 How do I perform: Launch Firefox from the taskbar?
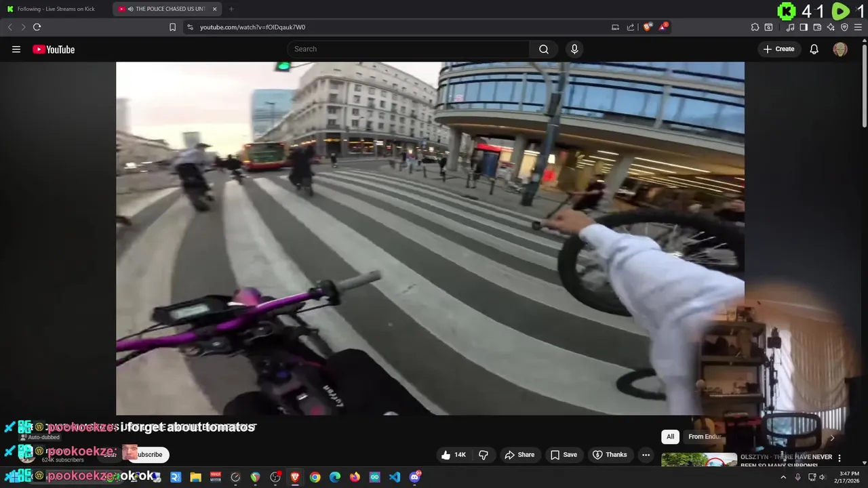(355, 477)
